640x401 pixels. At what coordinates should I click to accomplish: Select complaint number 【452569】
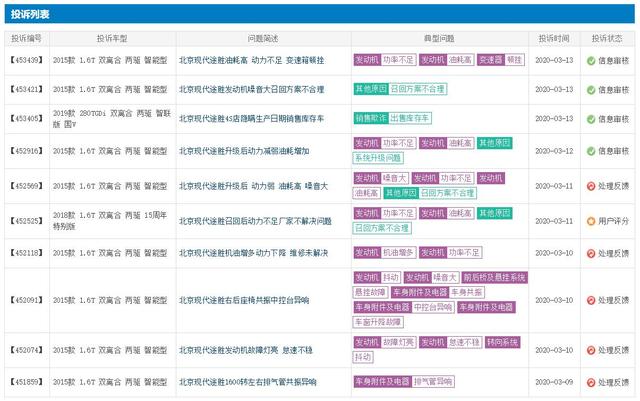27,186
